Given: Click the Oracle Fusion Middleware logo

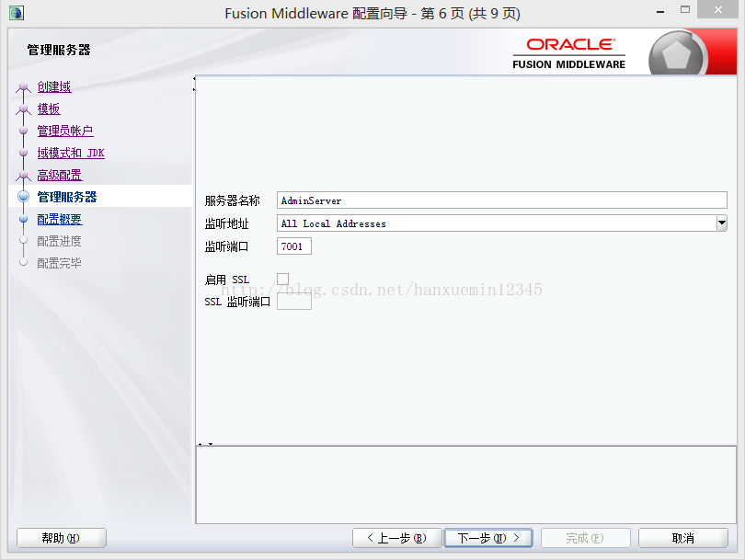Looking at the screenshot, I should pyautogui.click(x=568, y=53).
